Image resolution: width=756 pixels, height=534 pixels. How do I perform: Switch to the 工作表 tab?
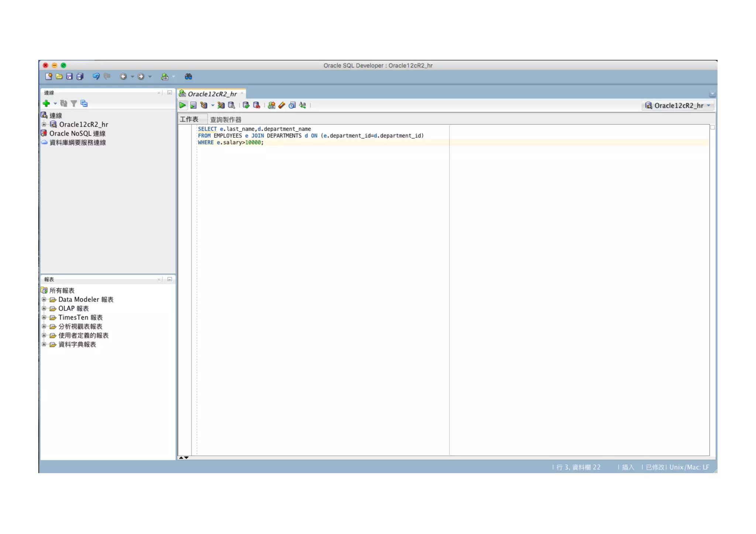coord(189,119)
